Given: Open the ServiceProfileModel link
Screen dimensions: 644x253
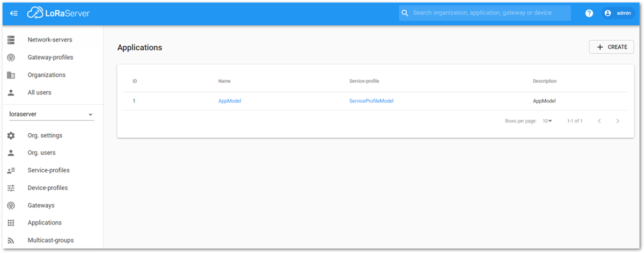Looking at the screenshot, I should [x=371, y=101].
